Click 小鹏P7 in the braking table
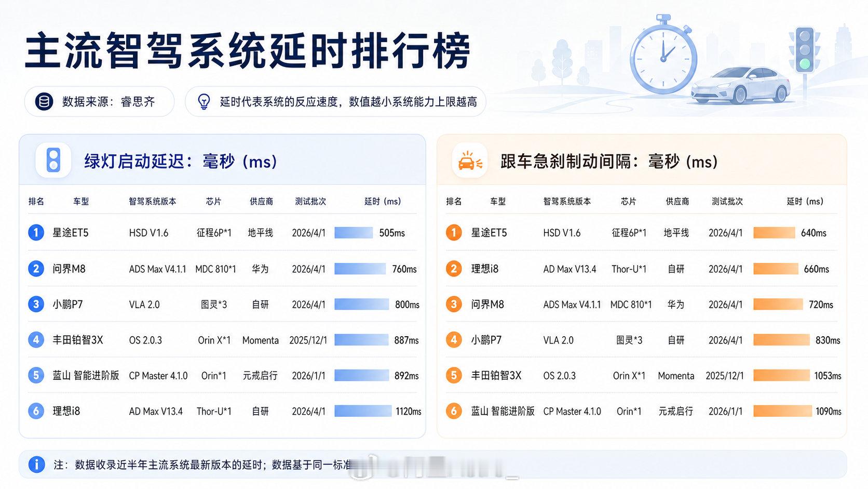Screen dimensions: 868x489 (x=486, y=340)
